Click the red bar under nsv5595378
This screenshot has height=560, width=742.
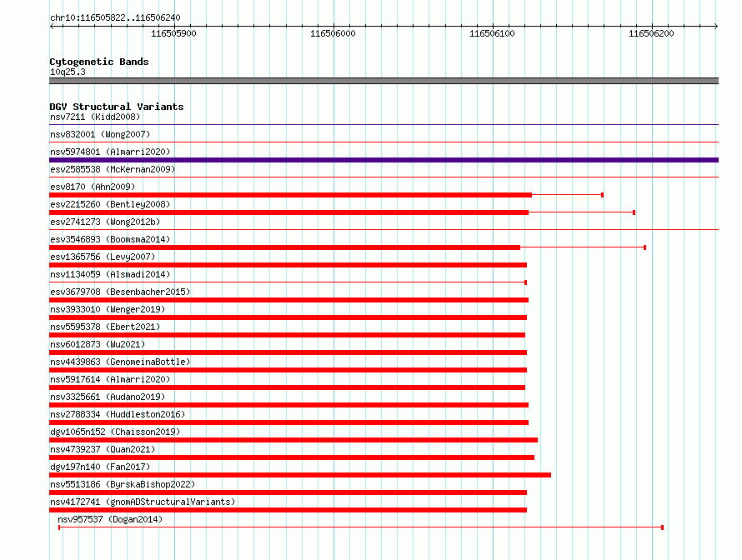click(x=288, y=335)
